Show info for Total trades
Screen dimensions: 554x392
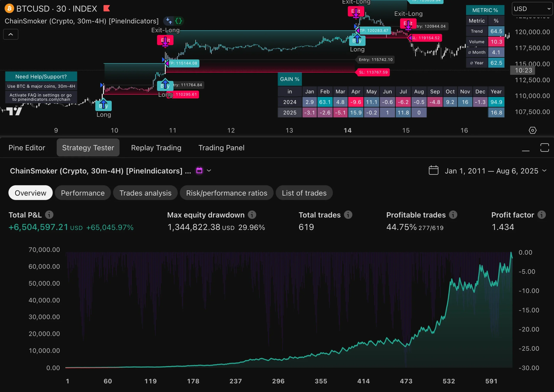[348, 215]
